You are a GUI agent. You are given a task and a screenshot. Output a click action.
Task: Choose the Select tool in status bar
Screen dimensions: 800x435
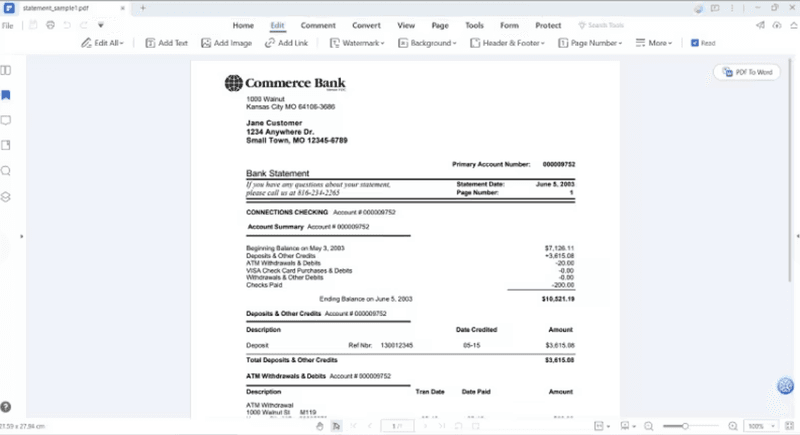pyautogui.click(x=336, y=426)
